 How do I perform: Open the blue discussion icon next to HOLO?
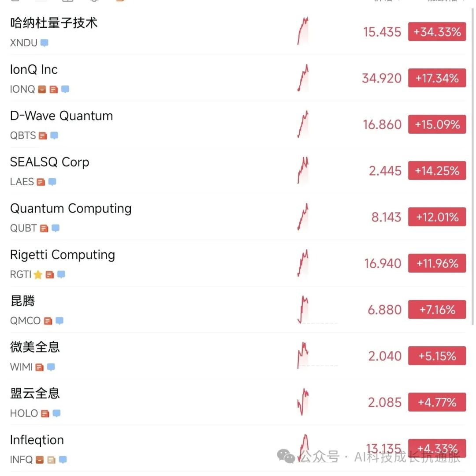56,413
